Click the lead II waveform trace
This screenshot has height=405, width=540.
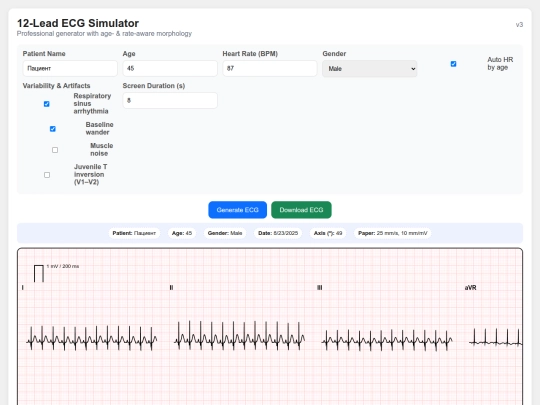tap(239, 335)
